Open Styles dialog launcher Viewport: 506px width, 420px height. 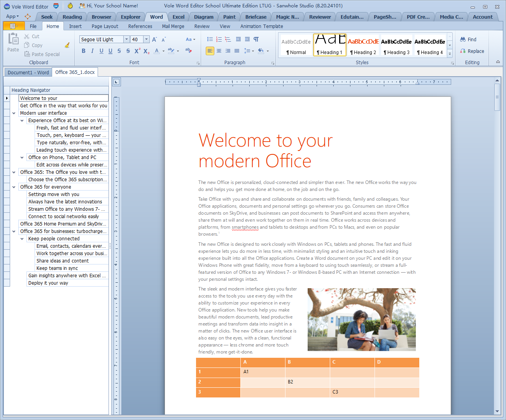click(x=452, y=63)
